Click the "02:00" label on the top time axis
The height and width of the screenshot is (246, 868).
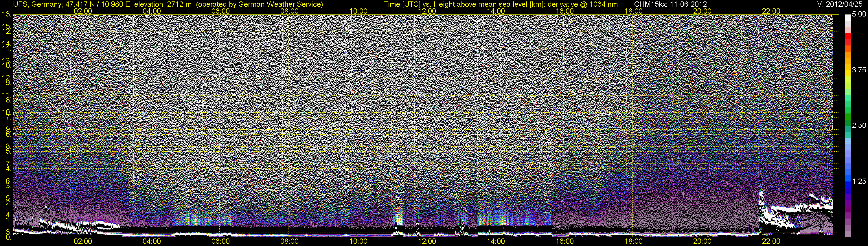coord(83,11)
